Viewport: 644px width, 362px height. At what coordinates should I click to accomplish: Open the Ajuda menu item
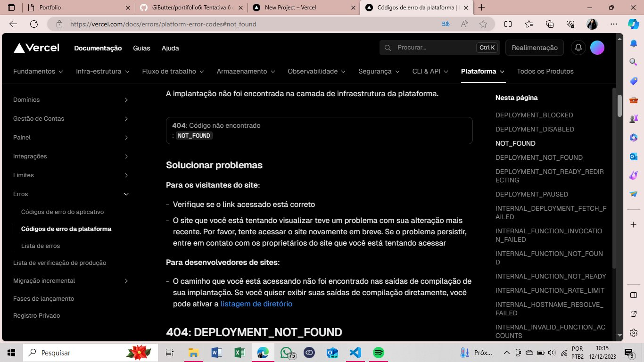pos(170,48)
